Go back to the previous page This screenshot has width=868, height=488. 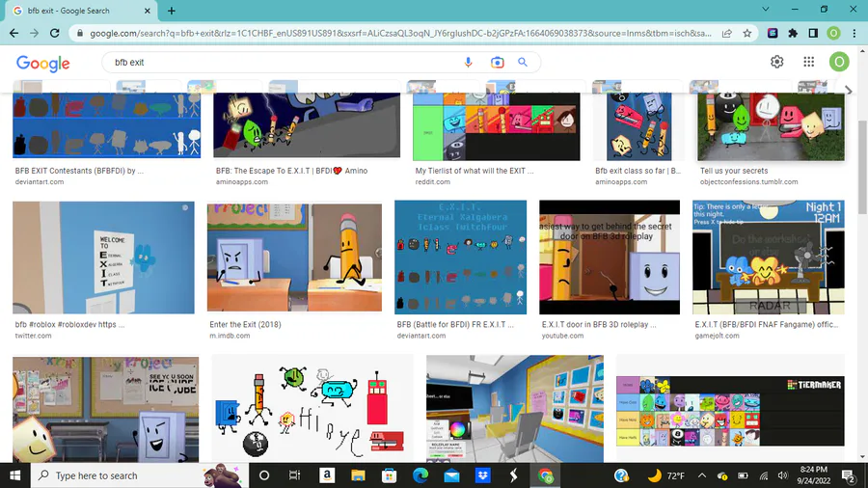tap(14, 33)
